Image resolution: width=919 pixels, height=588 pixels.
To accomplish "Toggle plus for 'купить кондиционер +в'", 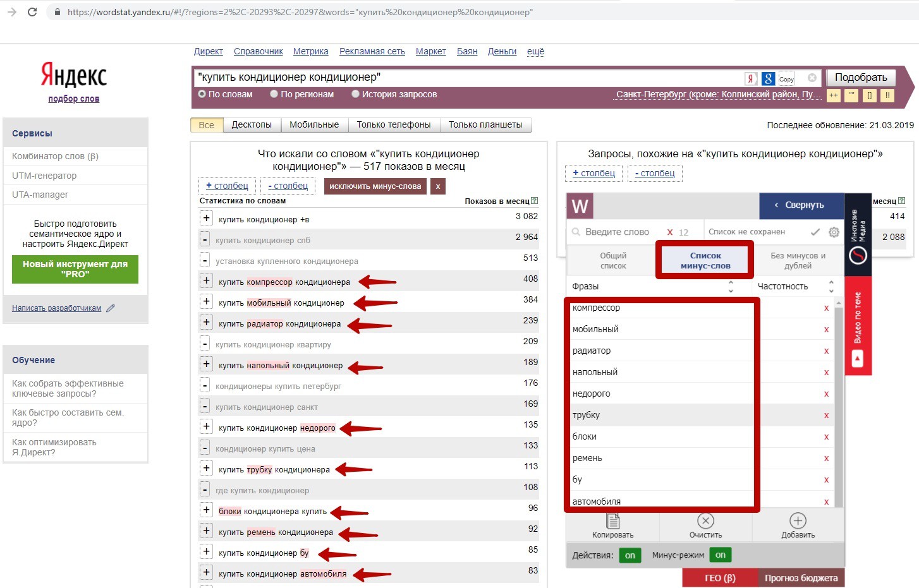I will pos(206,219).
